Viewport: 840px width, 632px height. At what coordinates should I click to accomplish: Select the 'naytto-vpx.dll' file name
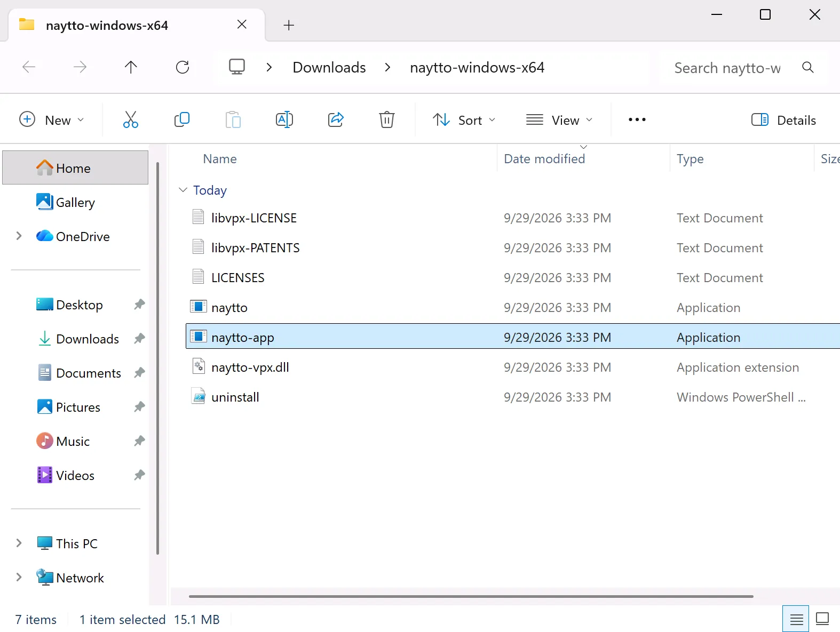click(250, 367)
